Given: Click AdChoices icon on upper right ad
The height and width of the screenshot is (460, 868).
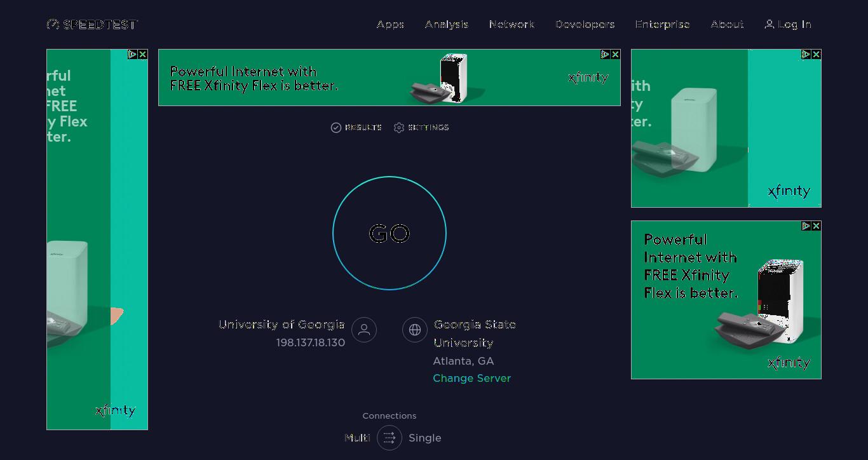Looking at the screenshot, I should [806, 55].
